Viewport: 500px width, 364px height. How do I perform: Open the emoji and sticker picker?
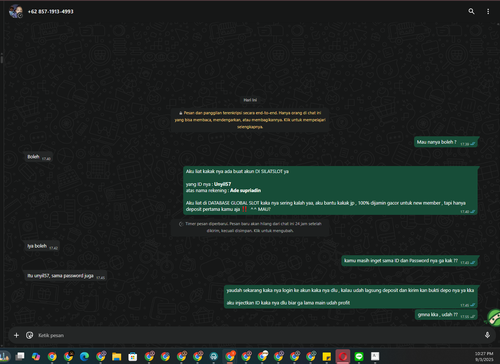(29, 335)
